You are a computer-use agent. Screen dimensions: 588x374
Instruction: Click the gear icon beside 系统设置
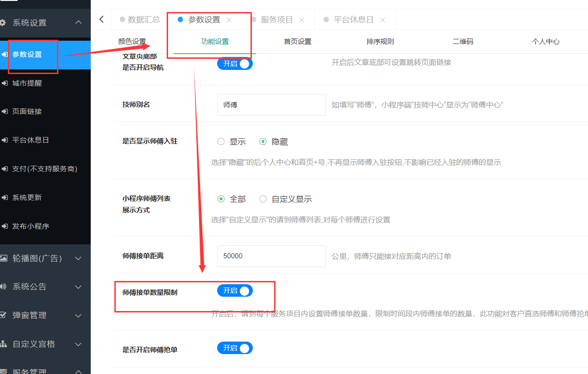pyautogui.click(x=3, y=23)
